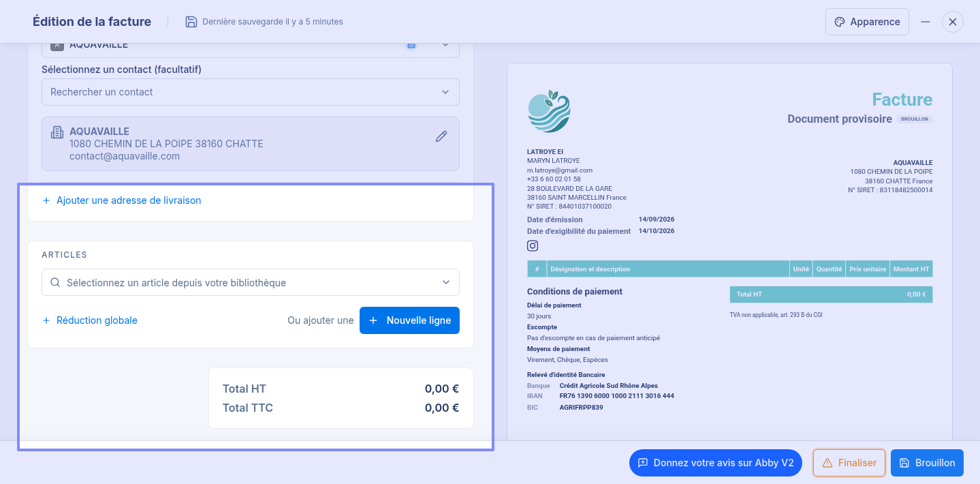
Task: Click Donnez votre avis sur Abby V2
Action: (716, 463)
